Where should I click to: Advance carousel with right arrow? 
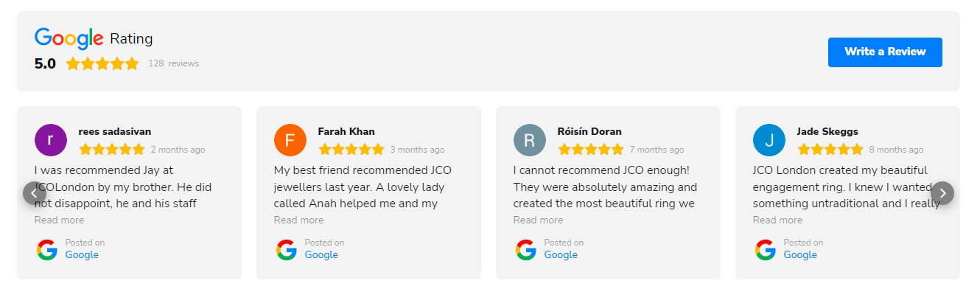point(942,193)
